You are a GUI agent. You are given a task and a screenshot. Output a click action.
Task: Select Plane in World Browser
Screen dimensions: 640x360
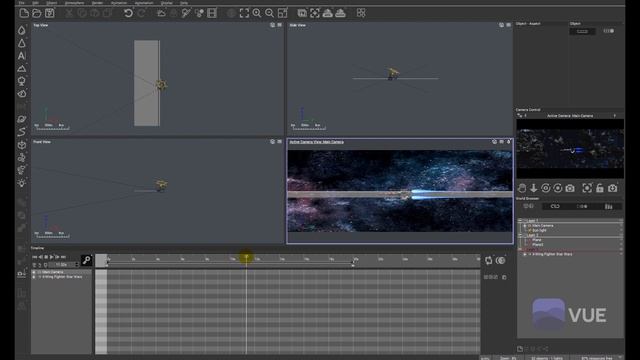537,240
